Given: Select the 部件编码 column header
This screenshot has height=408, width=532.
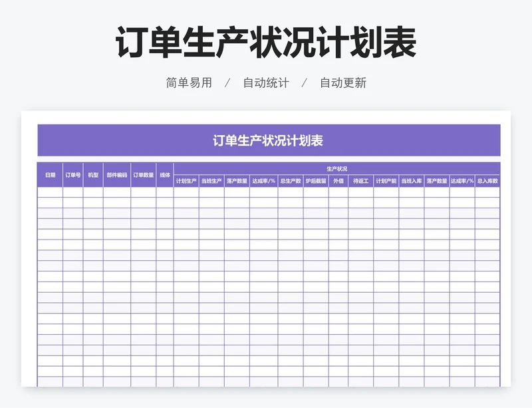Looking at the screenshot, I should [x=117, y=175].
